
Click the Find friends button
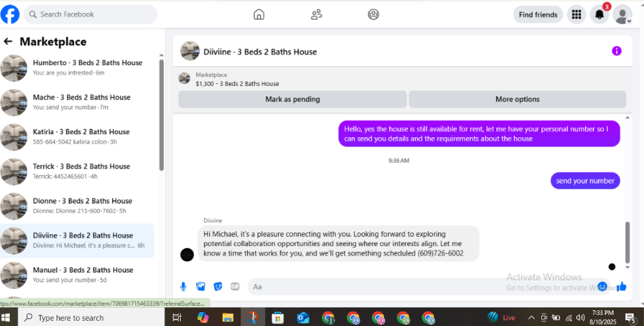pos(538,14)
